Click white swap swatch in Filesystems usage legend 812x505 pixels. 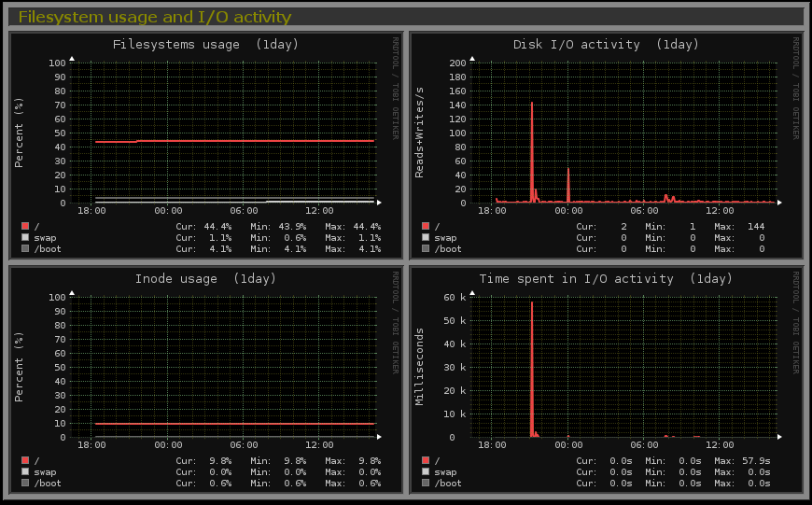pyautogui.click(x=25, y=237)
